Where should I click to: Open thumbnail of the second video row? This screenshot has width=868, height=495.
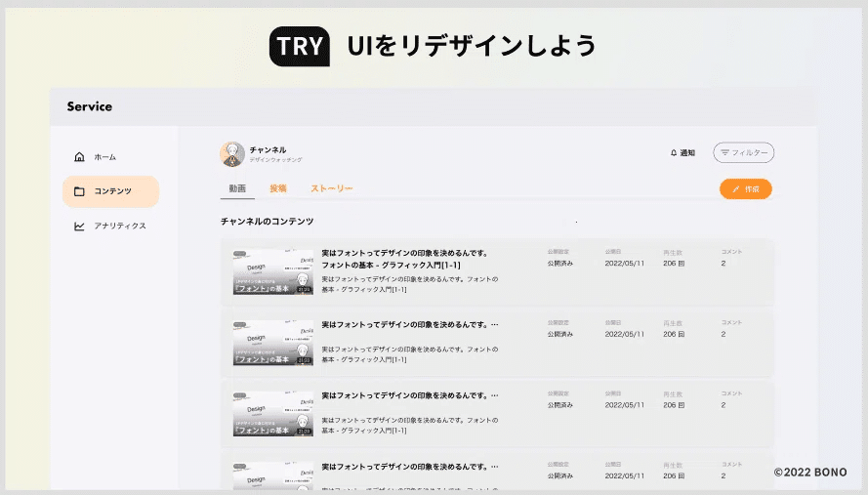pos(273,343)
